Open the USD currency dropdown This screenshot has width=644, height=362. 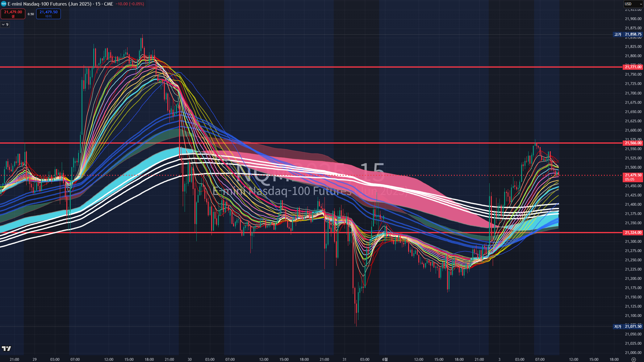click(633, 4)
